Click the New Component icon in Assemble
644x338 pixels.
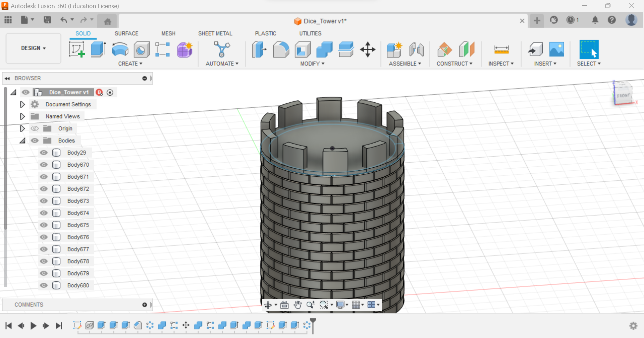394,49
